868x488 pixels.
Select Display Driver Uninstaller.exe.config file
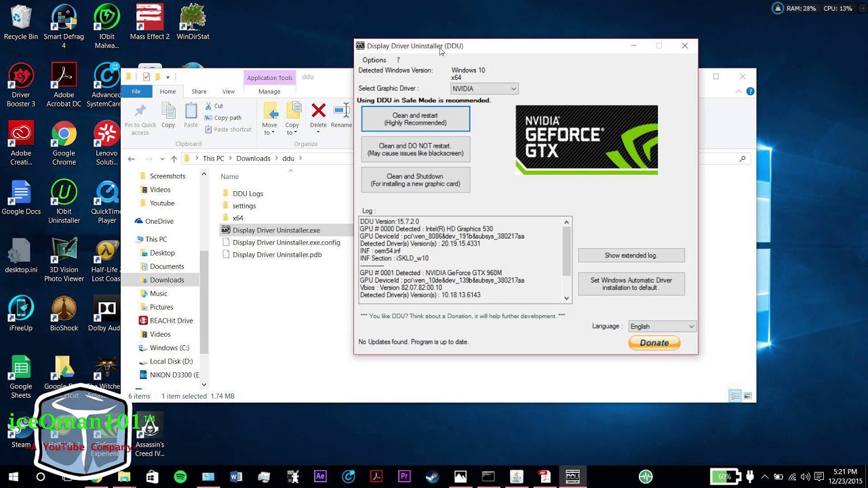pyautogui.click(x=281, y=243)
